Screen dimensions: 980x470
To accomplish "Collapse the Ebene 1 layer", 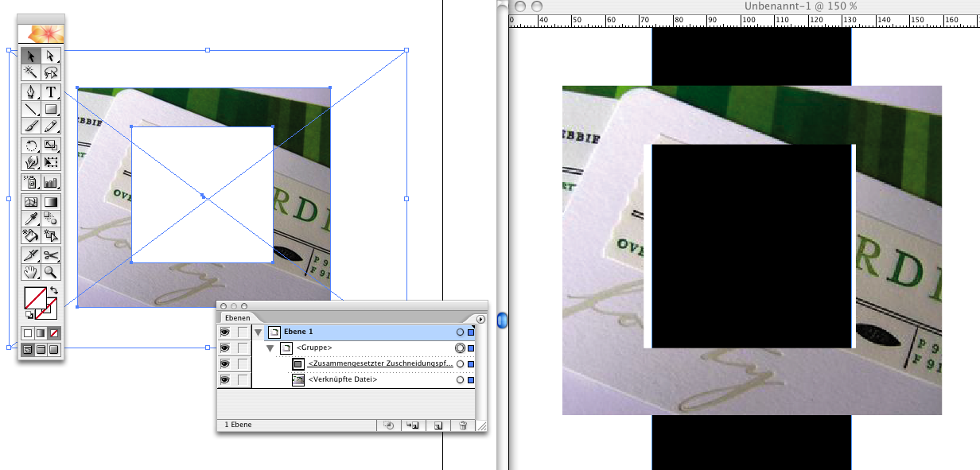I will pyautogui.click(x=258, y=332).
